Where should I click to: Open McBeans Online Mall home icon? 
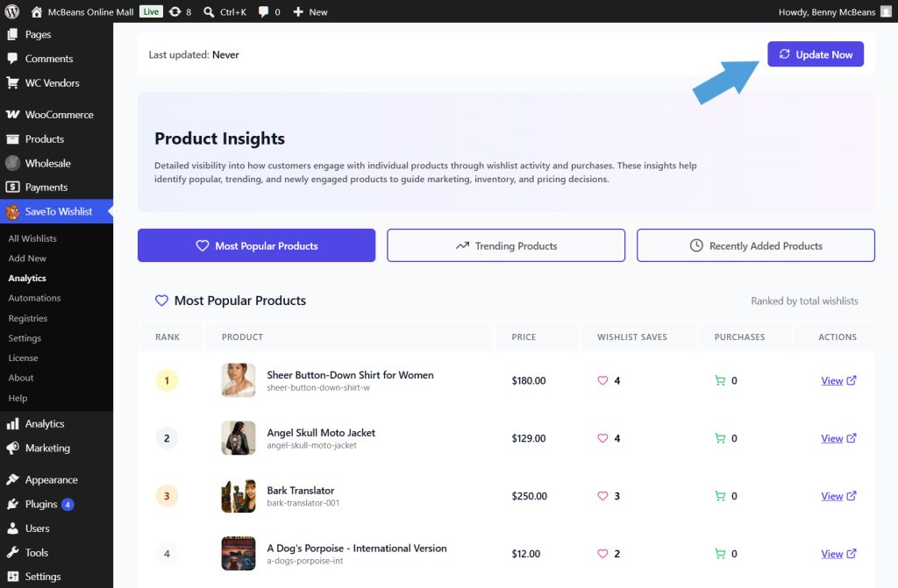(x=37, y=11)
